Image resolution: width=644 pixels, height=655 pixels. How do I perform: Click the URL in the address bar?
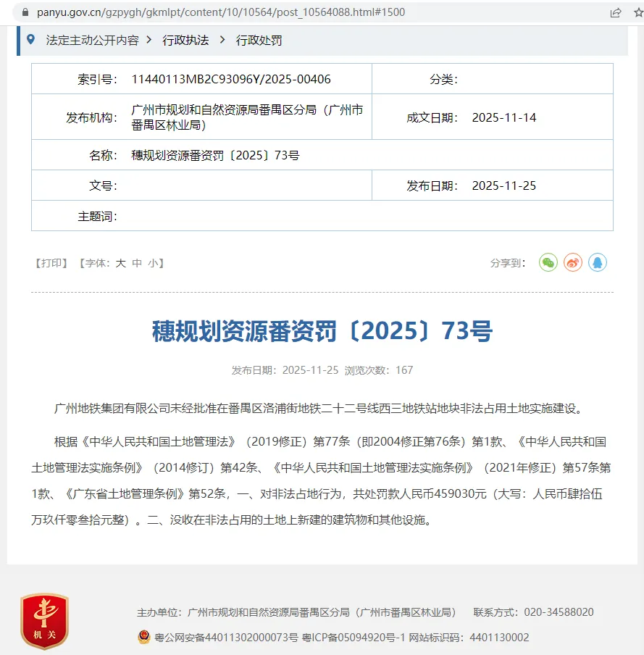pyautogui.click(x=221, y=12)
